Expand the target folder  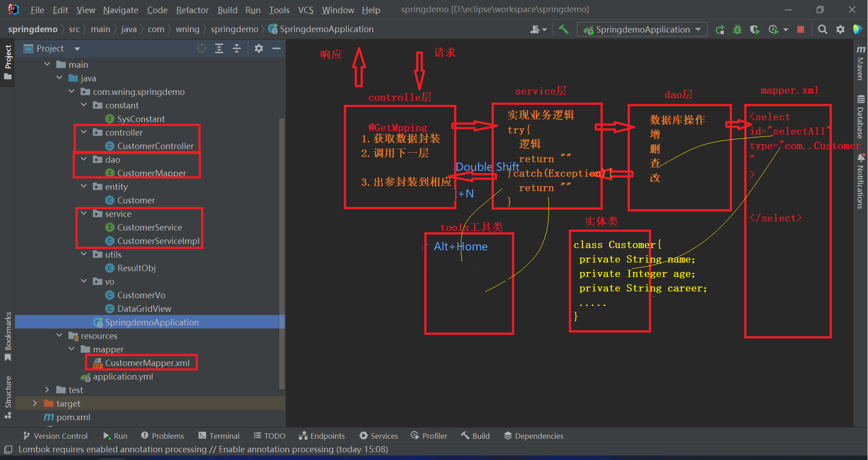pos(35,404)
